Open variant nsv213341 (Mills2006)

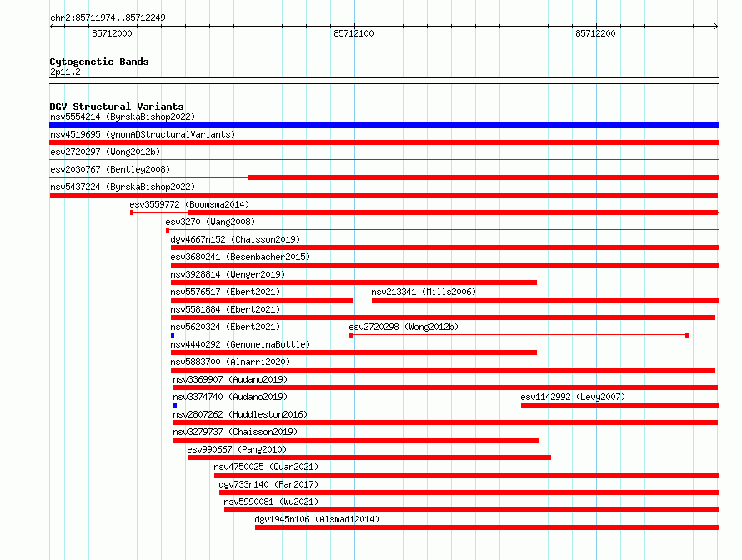click(x=424, y=292)
